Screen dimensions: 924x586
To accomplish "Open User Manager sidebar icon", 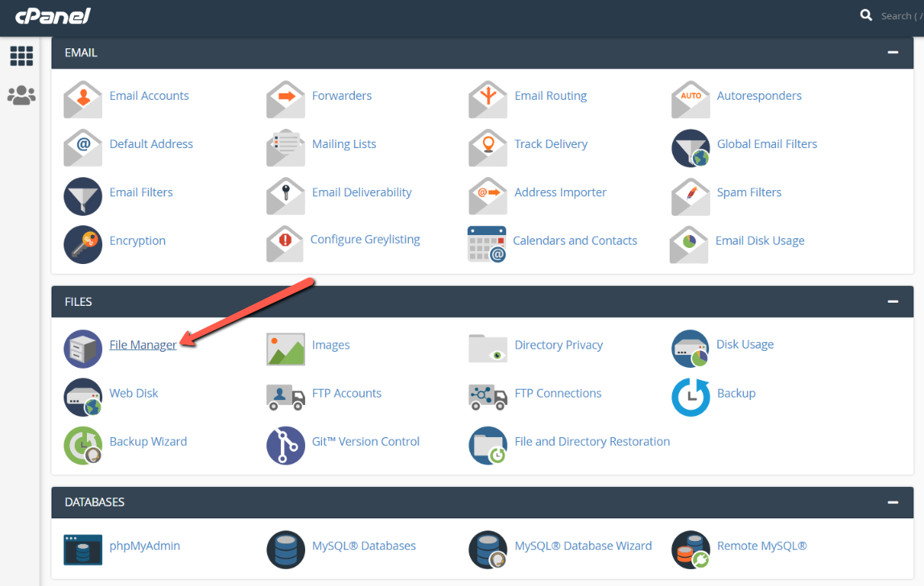I will click(x=21, y=96).
